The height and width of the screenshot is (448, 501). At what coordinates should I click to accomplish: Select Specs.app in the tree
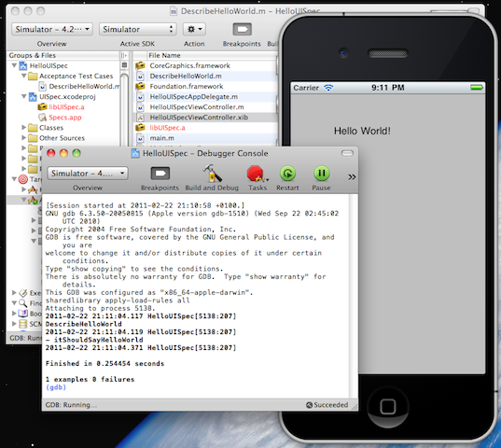pyautogui.click(x=65, y=118)
